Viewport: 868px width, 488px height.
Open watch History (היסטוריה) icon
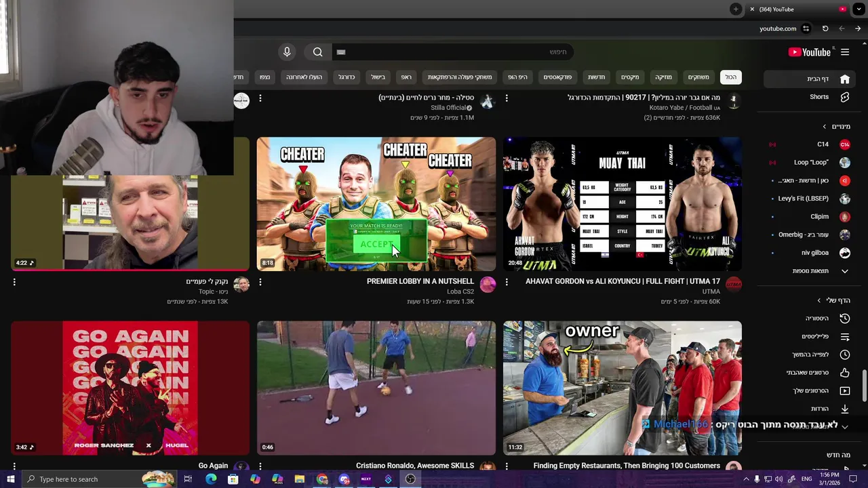[845, 319]
